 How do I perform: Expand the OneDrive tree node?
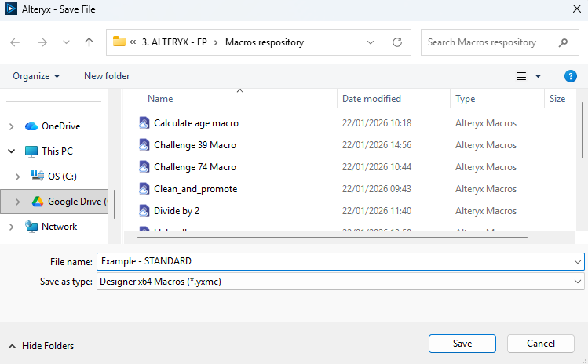[x=11, y=126]
